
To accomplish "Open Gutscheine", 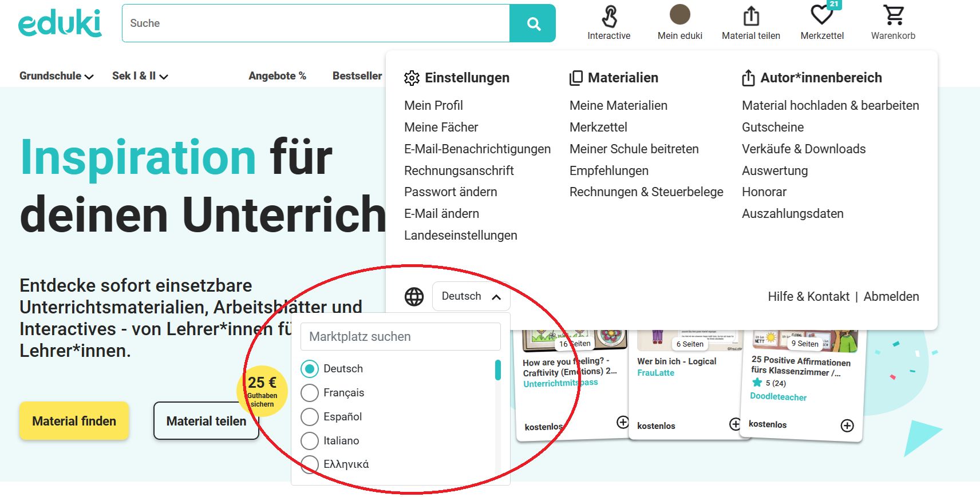I will (x=773, y=128).
